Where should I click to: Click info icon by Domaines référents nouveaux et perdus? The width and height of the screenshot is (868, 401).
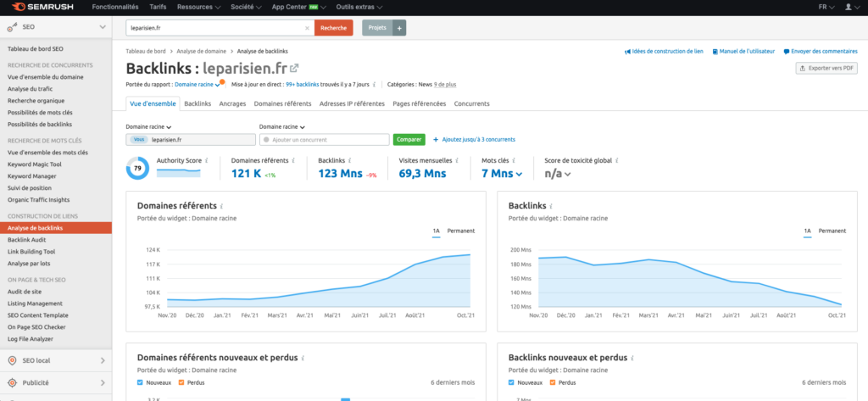pos(303,358)
